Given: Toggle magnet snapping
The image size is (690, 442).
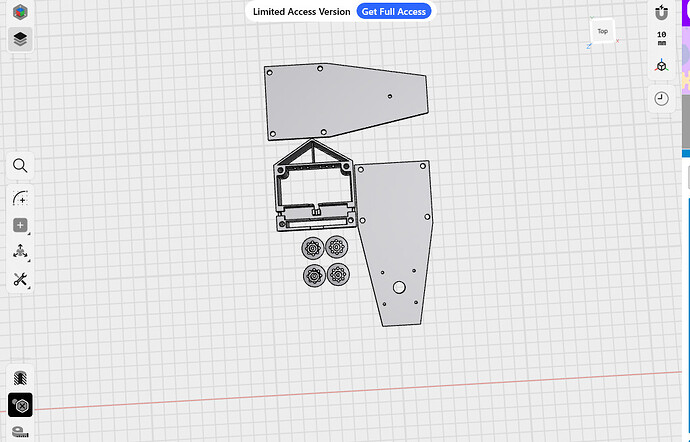Looking at the screenshot, I should click(x=661, y=12).
